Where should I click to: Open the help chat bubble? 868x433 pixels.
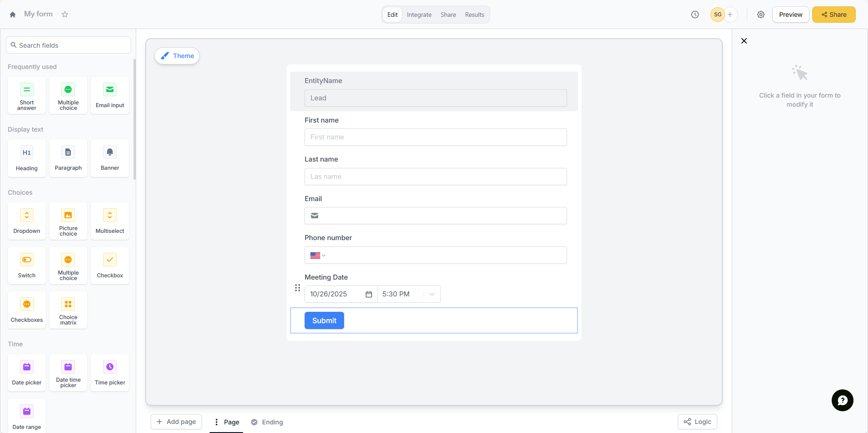842,400
